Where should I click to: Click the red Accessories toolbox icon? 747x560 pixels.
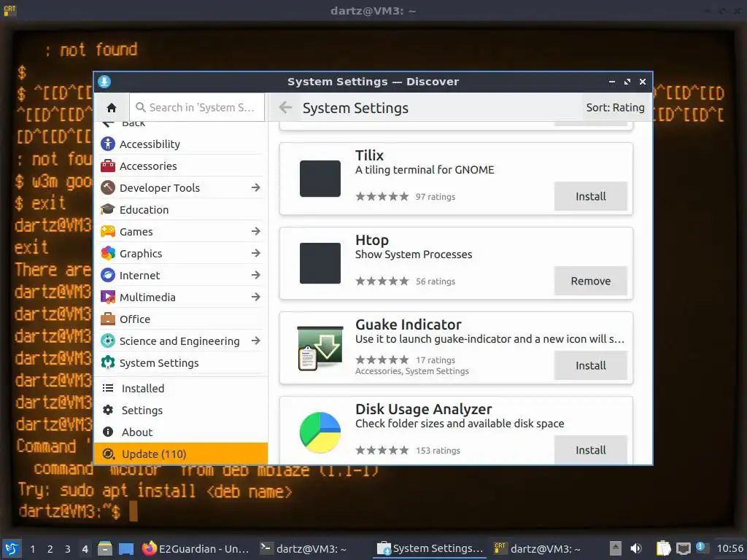pyautogui.click(x=108, y=166)
